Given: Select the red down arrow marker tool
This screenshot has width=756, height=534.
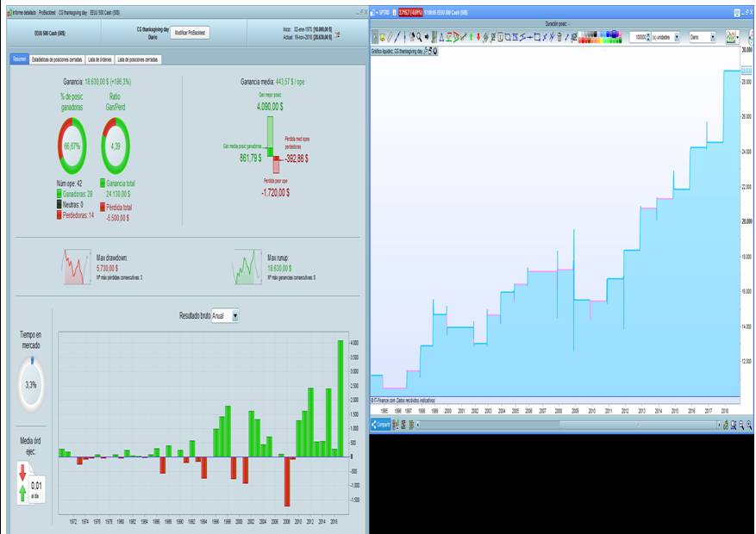Looking at the screenshot, I should tap(478, 37).
